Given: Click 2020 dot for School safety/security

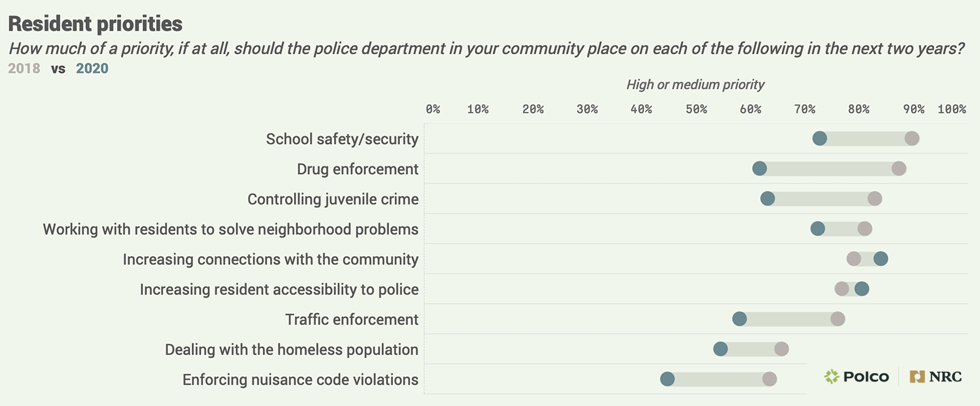Looking at the screenshot, I should (x=819, y=138).
